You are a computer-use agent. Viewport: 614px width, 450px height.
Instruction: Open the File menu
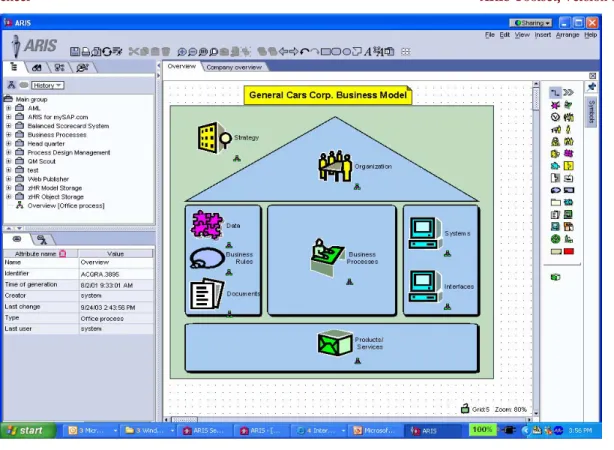tap(489, 35)
